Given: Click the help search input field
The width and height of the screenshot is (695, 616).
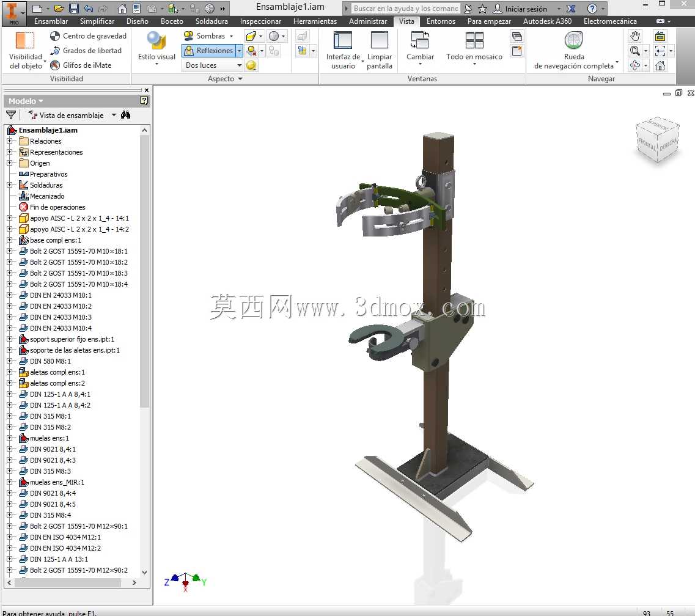Looking at the screenshot, I should coord(405,9).
